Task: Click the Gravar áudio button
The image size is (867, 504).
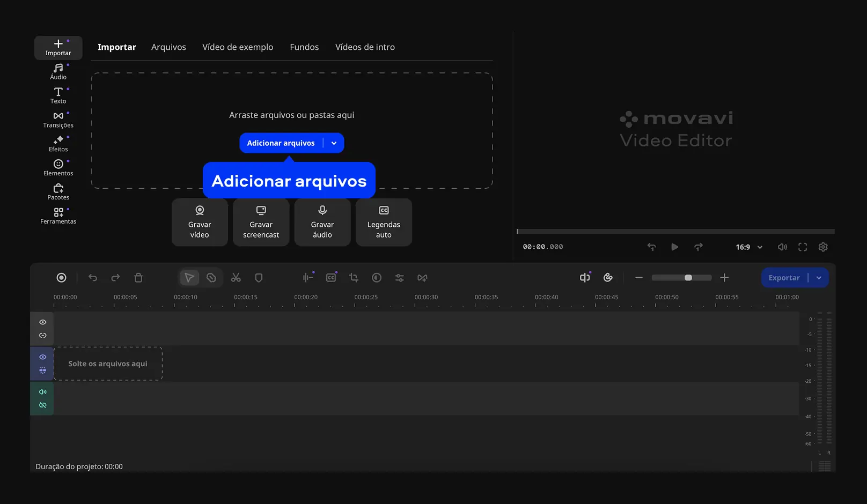Action: (x=322, y=223)
